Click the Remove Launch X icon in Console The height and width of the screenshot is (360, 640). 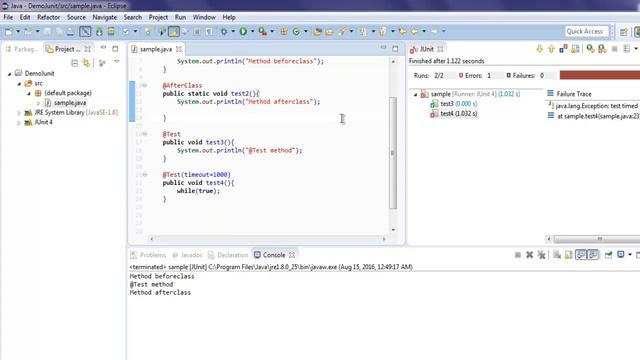point(529,255)
